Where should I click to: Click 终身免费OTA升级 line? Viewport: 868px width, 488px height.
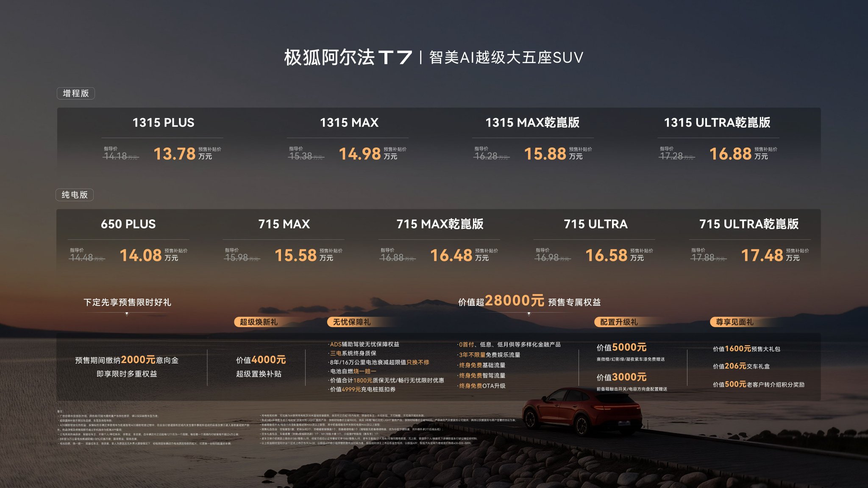coord(481,386)
